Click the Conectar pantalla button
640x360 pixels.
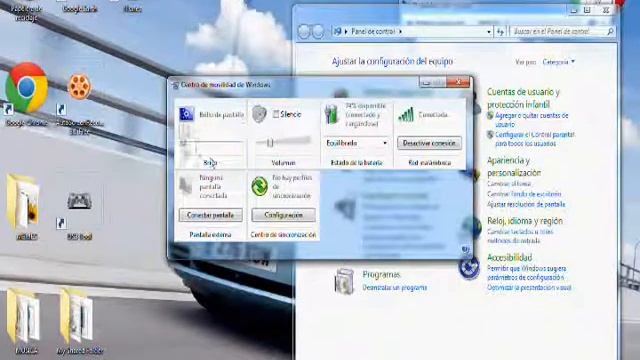pyautogui.click(x=211, y=215)
